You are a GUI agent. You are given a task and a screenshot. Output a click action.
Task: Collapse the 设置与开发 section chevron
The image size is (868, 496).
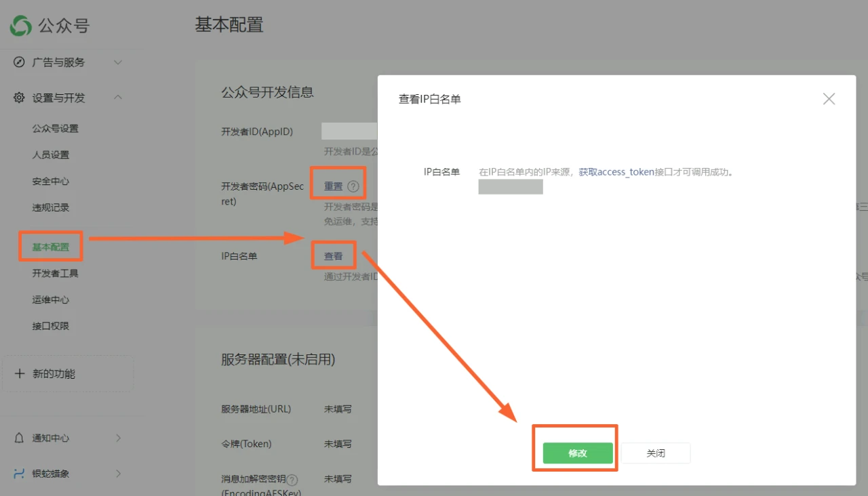click(x=117, y=98)
